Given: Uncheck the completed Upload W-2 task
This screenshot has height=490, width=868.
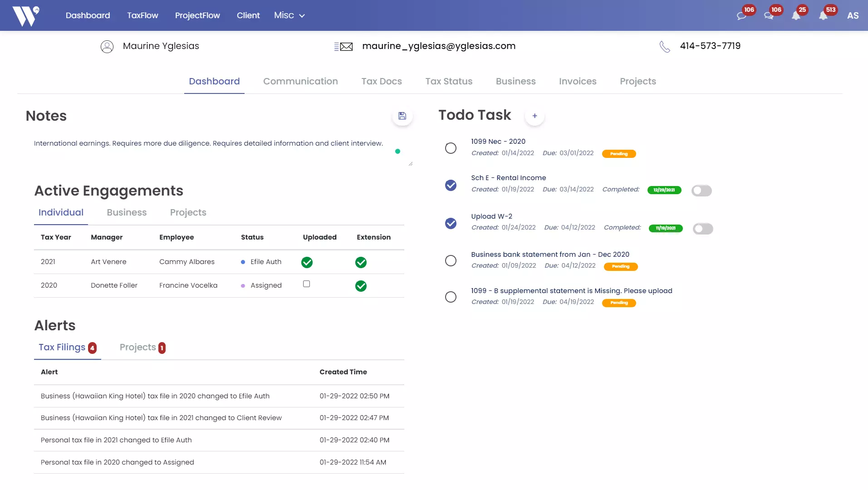Looking at the screenshot, I should click(451, 224).
